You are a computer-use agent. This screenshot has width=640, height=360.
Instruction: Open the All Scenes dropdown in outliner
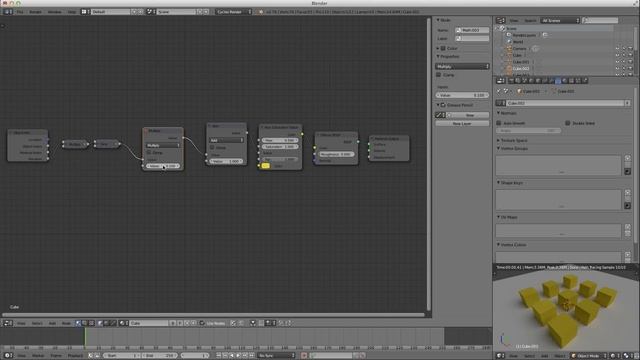coord(560,20)
